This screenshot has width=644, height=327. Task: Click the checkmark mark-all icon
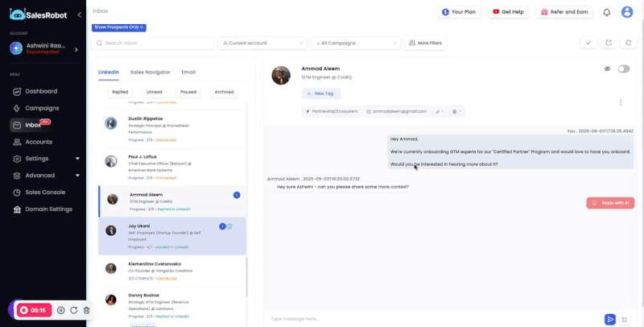588,43
